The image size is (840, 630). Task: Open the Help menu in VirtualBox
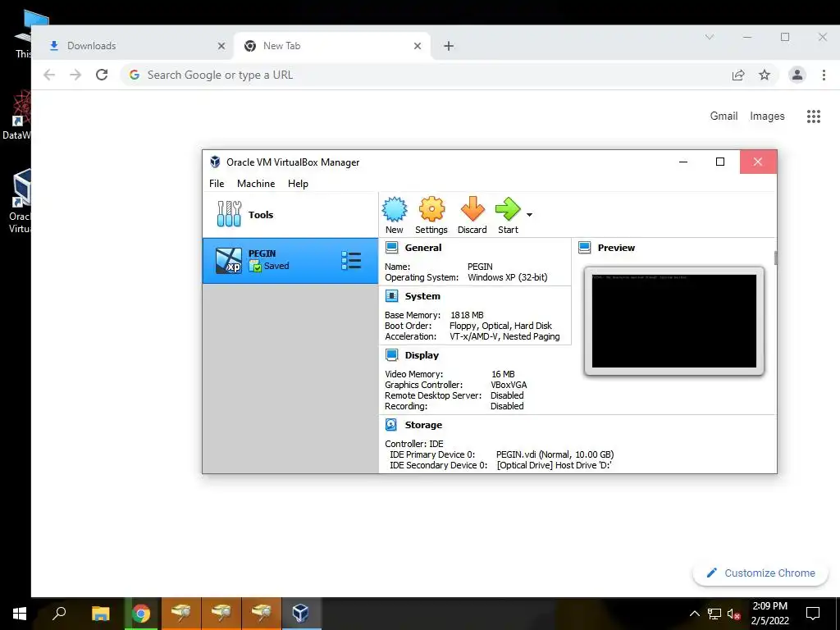click(298, 184)
